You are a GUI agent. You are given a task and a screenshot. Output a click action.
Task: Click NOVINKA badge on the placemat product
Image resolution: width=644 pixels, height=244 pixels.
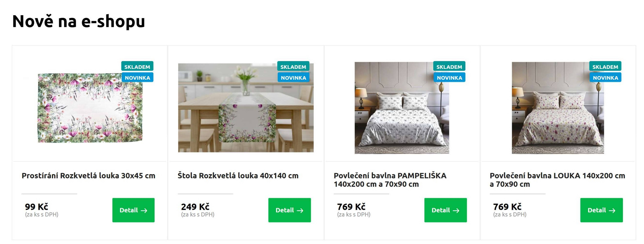(137, 77)
